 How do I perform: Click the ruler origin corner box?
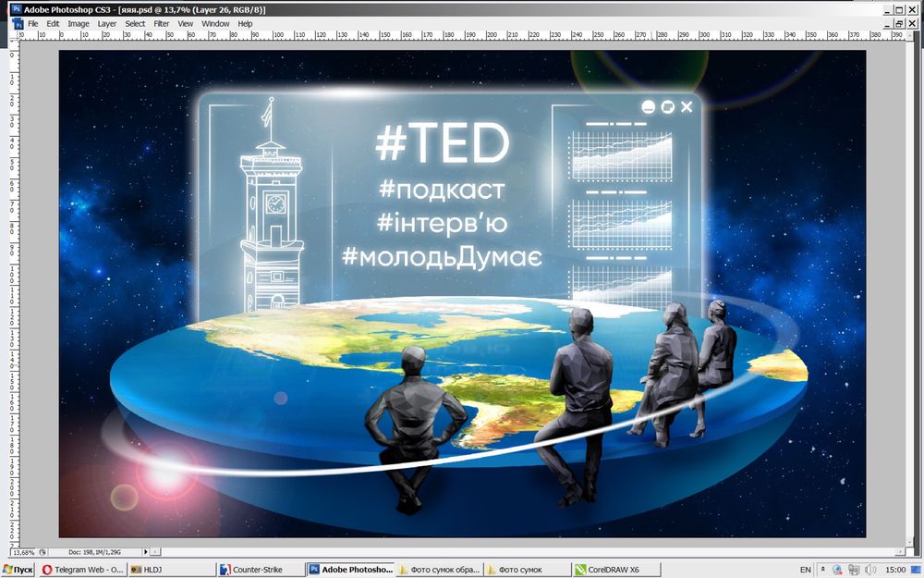click(x=14, y=35)
